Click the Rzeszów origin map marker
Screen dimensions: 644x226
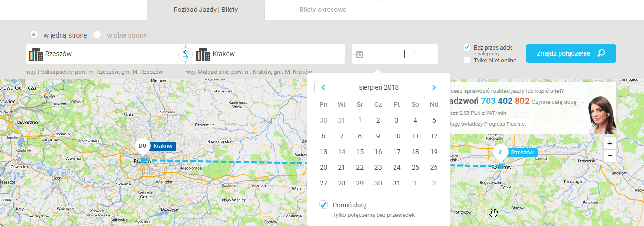click(x=500, y=153)
